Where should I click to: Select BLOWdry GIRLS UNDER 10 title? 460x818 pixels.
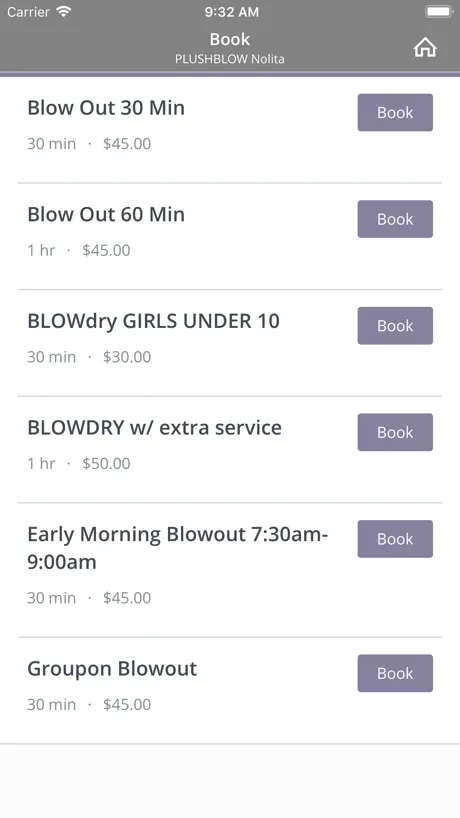coord(153,322)
